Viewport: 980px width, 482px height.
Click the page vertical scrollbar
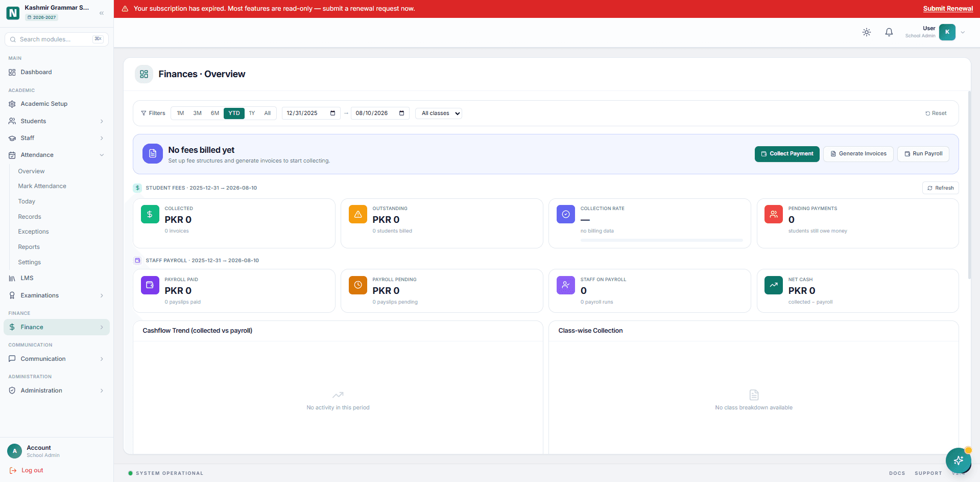point(969,184)
